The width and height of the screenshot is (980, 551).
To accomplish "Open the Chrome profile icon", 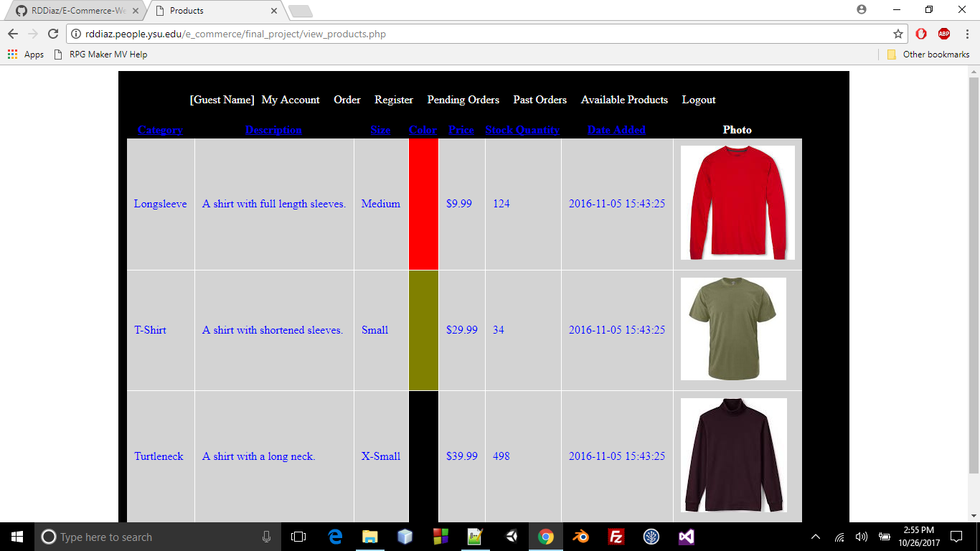I will click(862, 9).
